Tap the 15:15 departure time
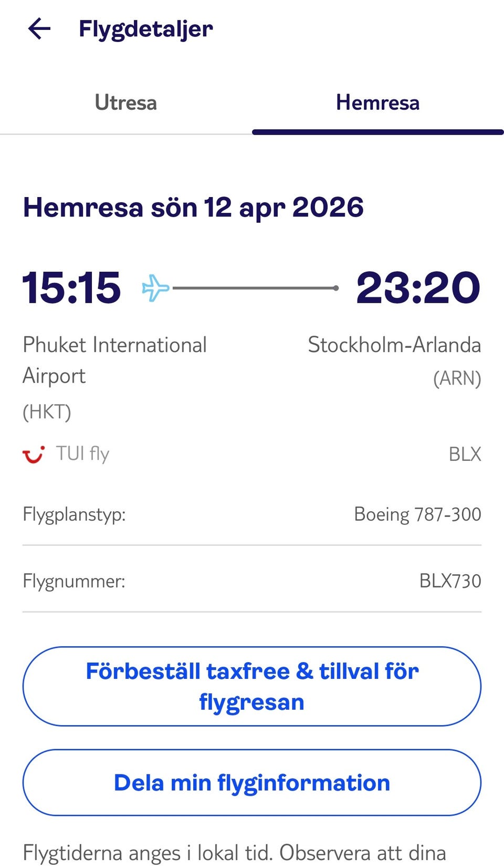The image size is (504, 868). (x=71, y=287)
